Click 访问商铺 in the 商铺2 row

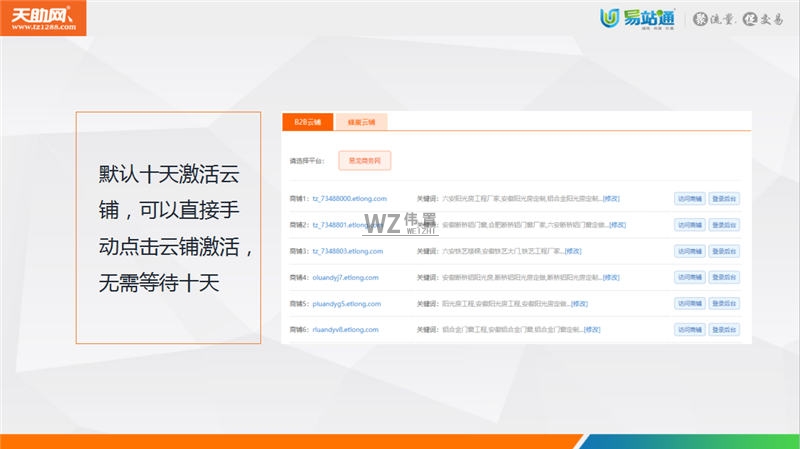pos(690,224)
